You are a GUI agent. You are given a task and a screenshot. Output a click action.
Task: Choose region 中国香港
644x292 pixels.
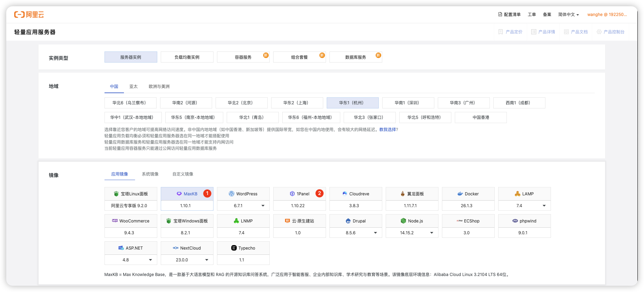pos(481,117)
